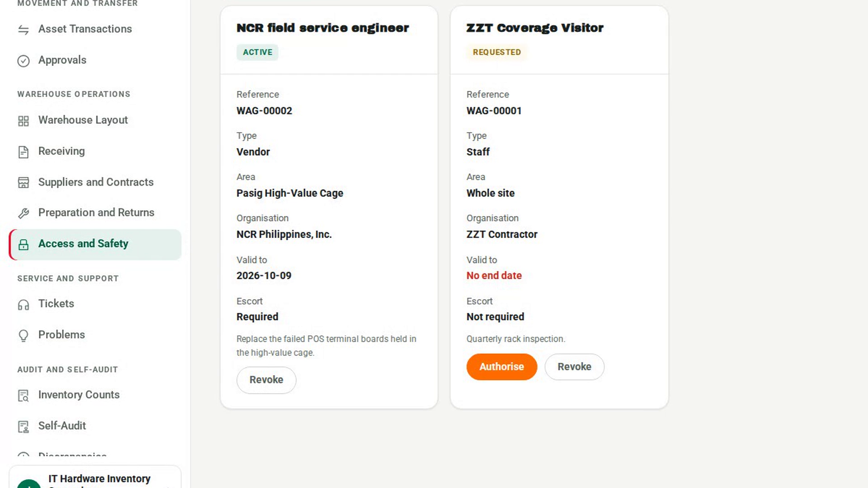
Task: Click the Receiving document icon
Action: pyautogui.click(x=24, y=152)
